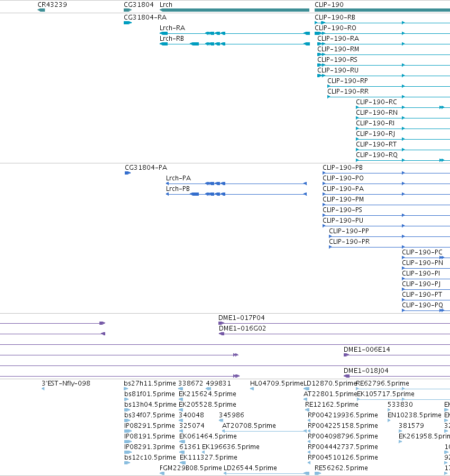The width and height of the screenshot is (450, 476).
Task: Choose polypeptide CLIP-190-PR
Action: pyautogui.click(x=349, y=242)
